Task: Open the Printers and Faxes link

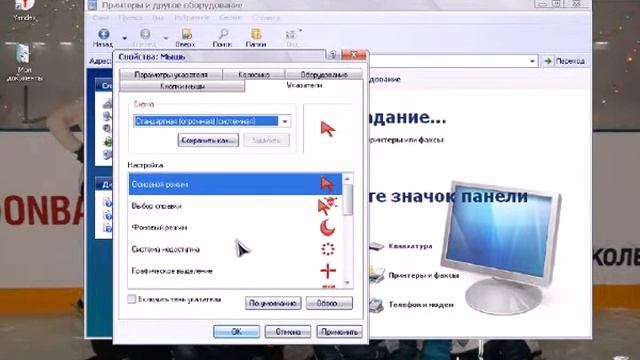Action: 424,276
